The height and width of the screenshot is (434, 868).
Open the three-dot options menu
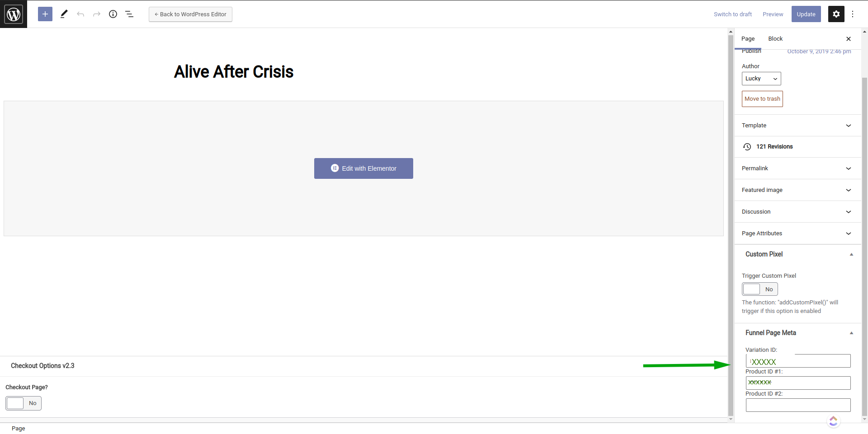853,14
